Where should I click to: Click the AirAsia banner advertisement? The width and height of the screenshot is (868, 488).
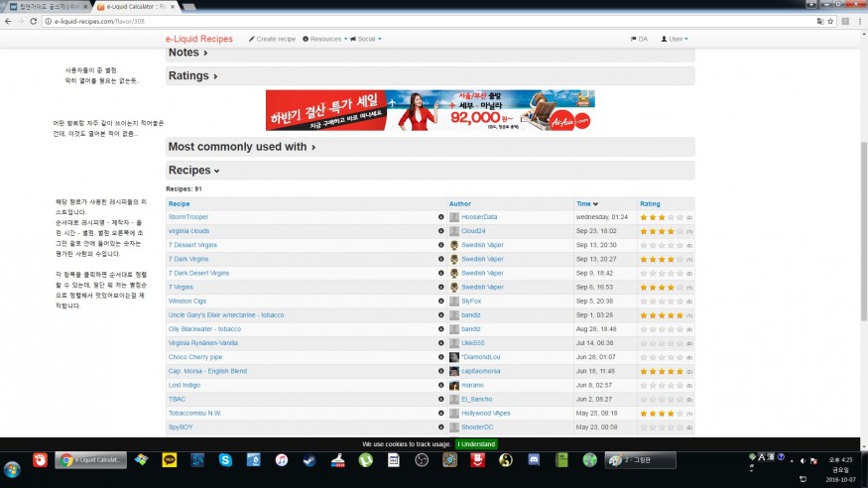coord(431,110)
